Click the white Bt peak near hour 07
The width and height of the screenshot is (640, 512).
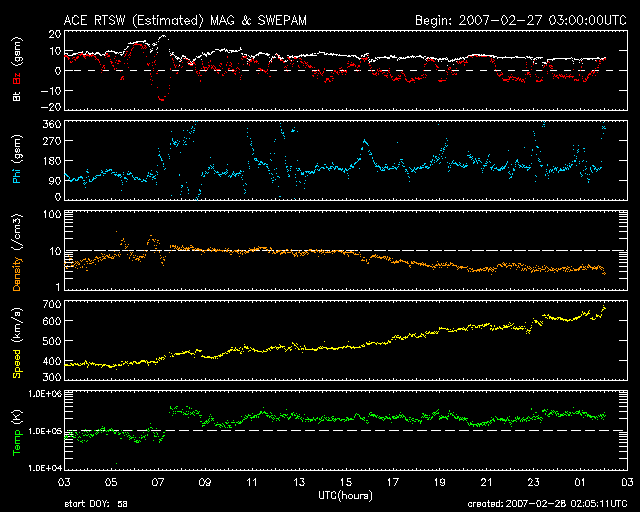[163, 37]
